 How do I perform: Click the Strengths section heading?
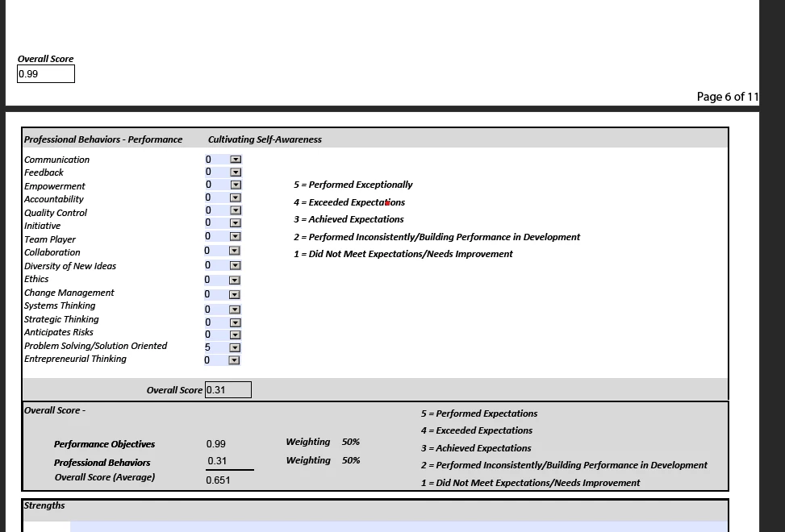tap(44, 505)
